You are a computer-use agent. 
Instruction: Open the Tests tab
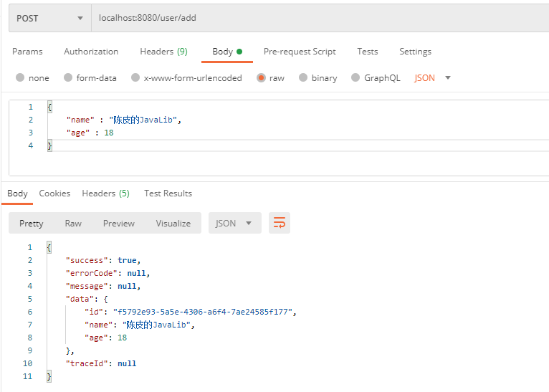point(367,52)
